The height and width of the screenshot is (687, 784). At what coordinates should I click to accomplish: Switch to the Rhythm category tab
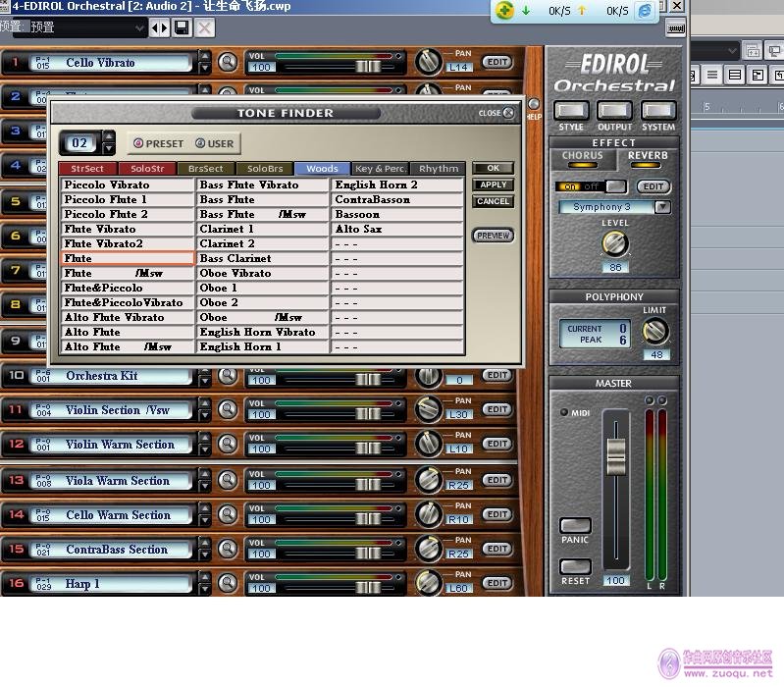pos(439,169)
